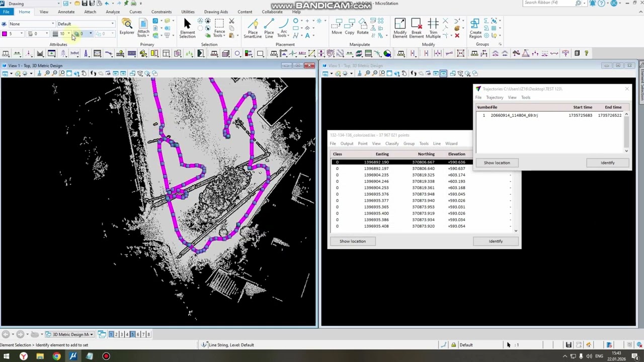Screen dimensions: 644x362
Task: Click the Search Ribbon input field
Action: pyautogui.click(x=548, y=3)
